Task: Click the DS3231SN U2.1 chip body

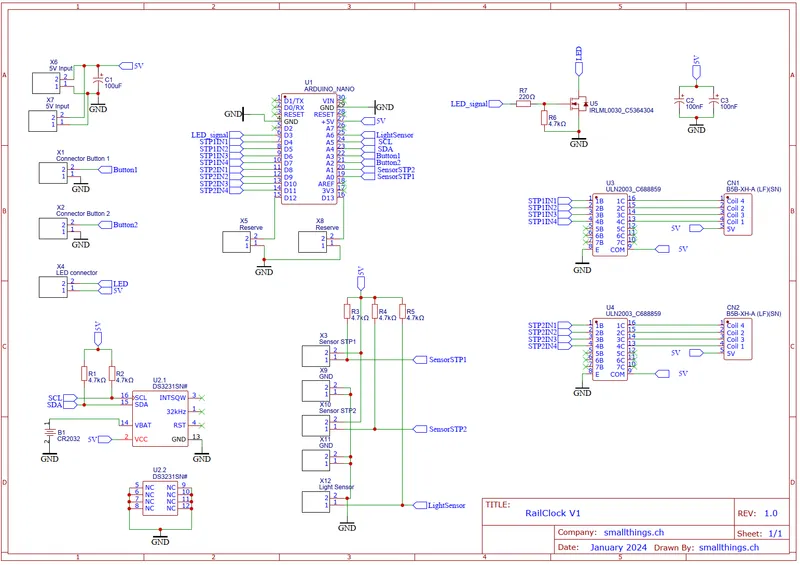Action: [x=160, y=419]
